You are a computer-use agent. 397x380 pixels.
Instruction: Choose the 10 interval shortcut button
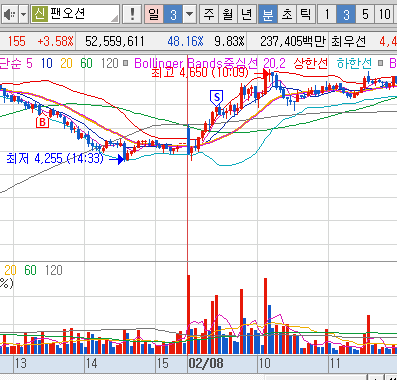(384, 14)
